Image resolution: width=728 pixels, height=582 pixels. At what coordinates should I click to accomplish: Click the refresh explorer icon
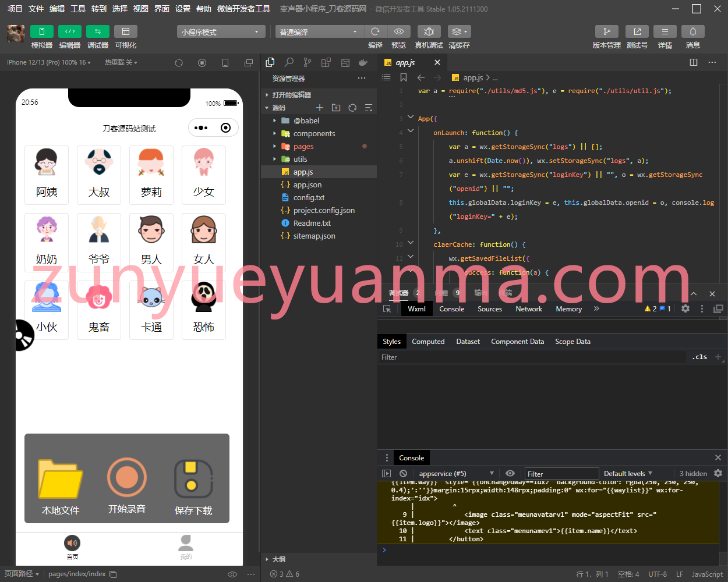352,108
